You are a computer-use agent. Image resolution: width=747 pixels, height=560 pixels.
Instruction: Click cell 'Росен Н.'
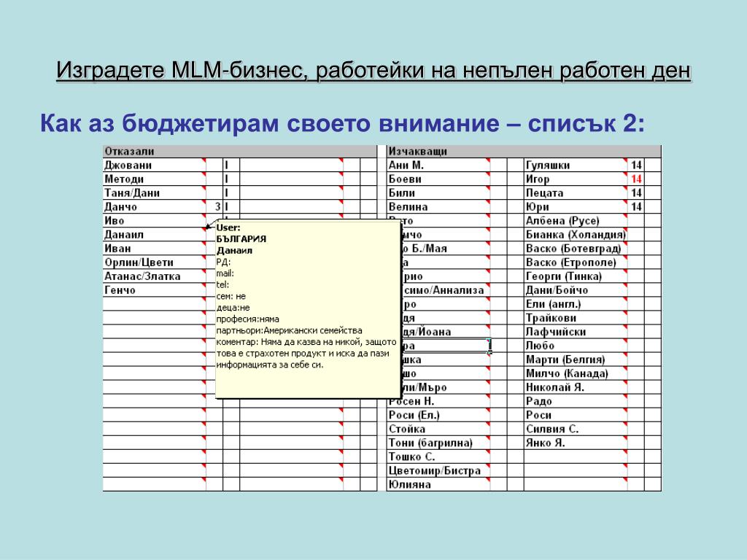(x=438, y=401)
